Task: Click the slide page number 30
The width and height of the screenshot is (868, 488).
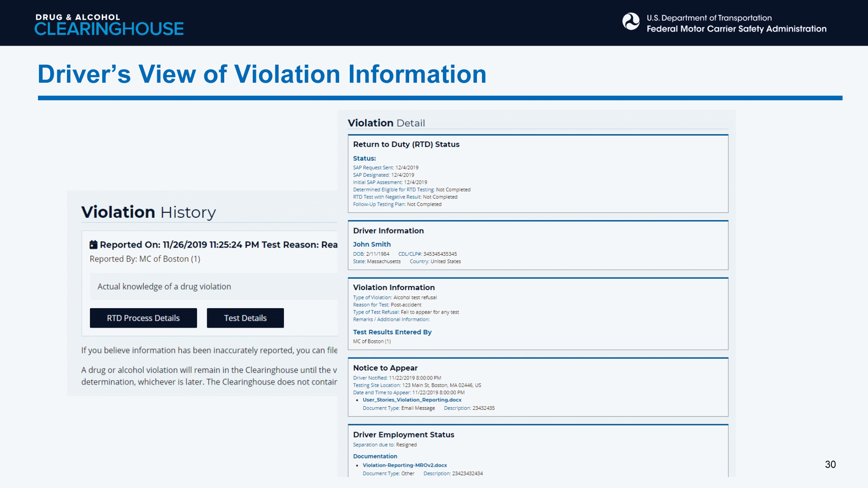Action: pyautogui.click(x=830, y=465)
